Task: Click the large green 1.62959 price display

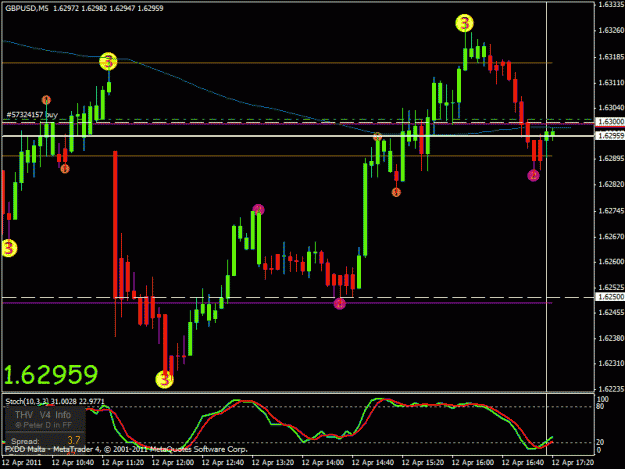Action: click(x=51, y=375)
